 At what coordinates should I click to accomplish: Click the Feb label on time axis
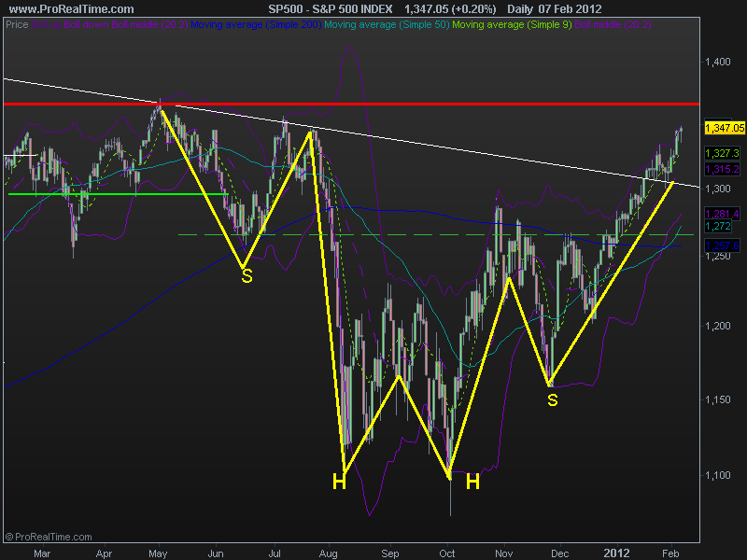[x=670, y=553]
